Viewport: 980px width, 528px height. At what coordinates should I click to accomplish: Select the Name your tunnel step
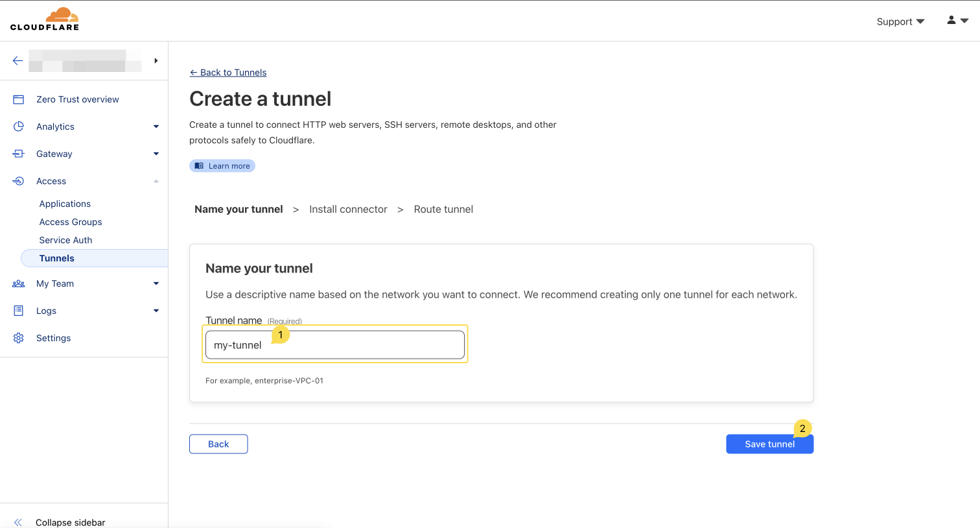coord(239,209)
